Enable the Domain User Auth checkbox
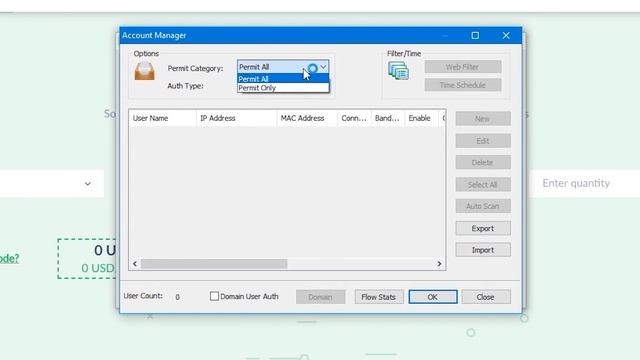The image size is (640, 360). [x=214, y=296]
